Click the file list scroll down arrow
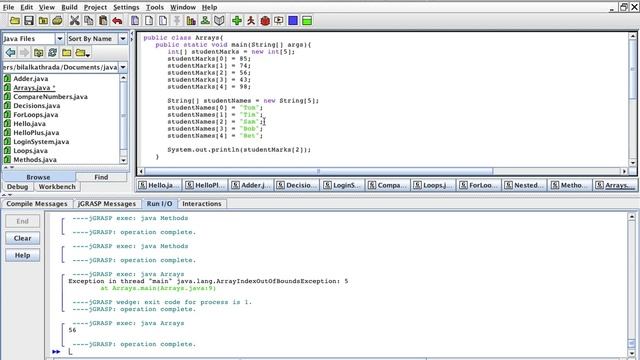This screenshot has width=640, height=360. pyautogui.click(x=123, y=160)
